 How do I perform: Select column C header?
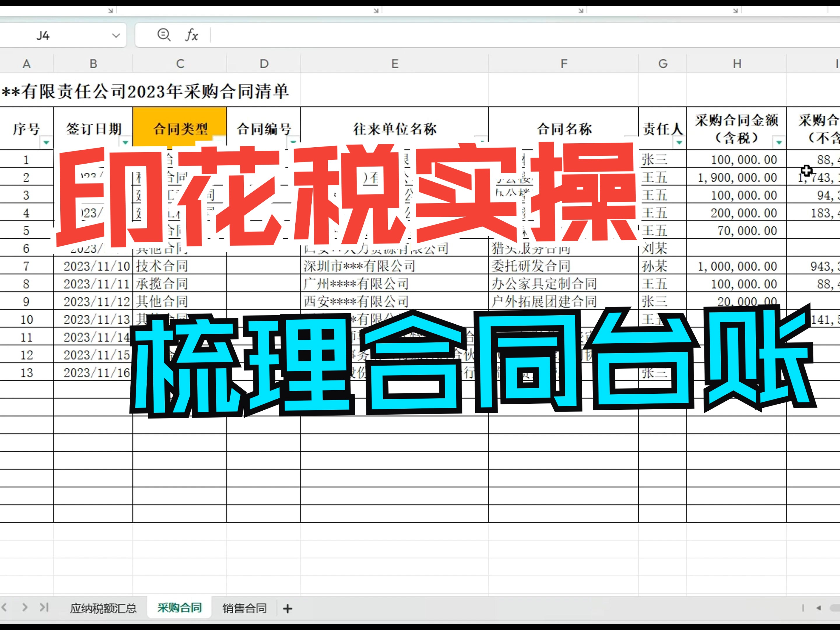pyautogui.click(x=180, y=64)
